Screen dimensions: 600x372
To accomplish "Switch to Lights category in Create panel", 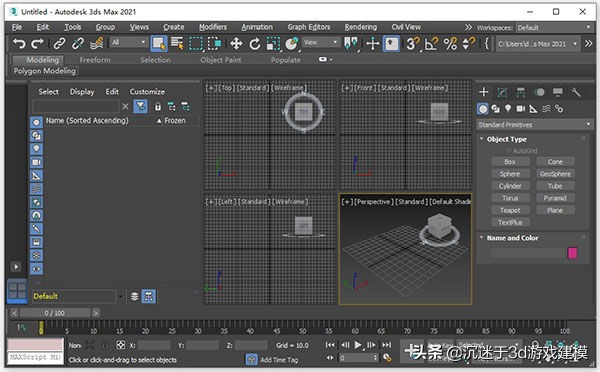I will 508,109.
